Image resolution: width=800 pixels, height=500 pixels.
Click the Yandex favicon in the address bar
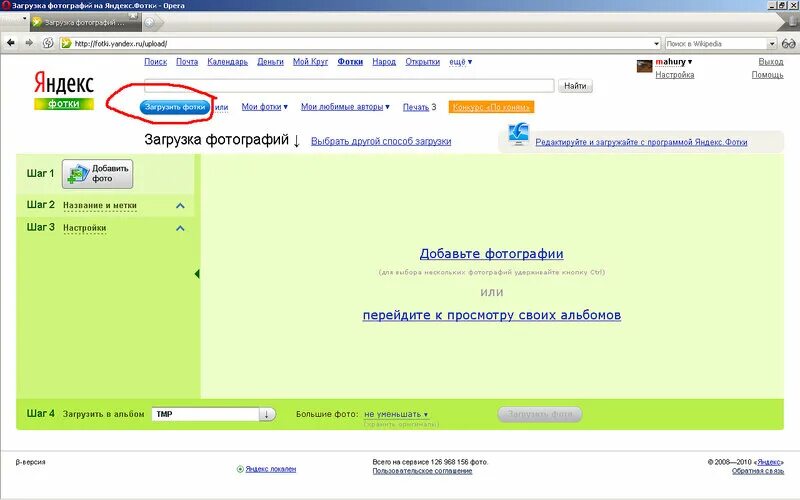pyautogui.click(x=66, y=43)
